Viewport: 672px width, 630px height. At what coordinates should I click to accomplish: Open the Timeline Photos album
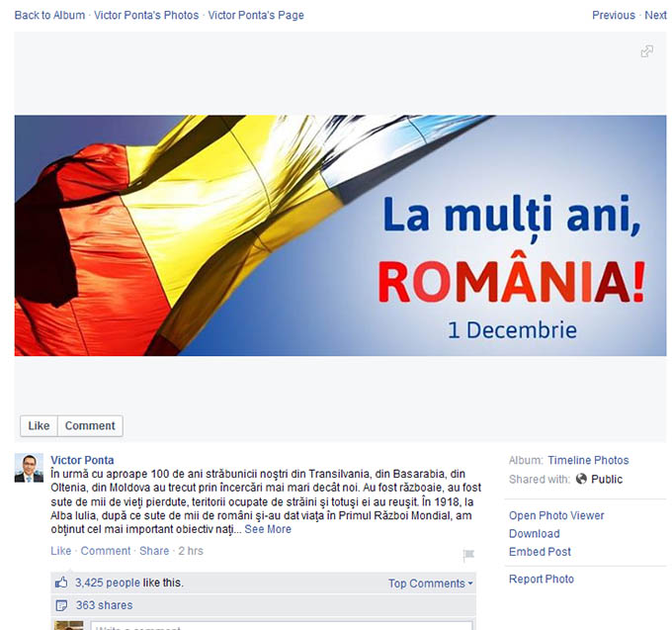click(588, 460)
